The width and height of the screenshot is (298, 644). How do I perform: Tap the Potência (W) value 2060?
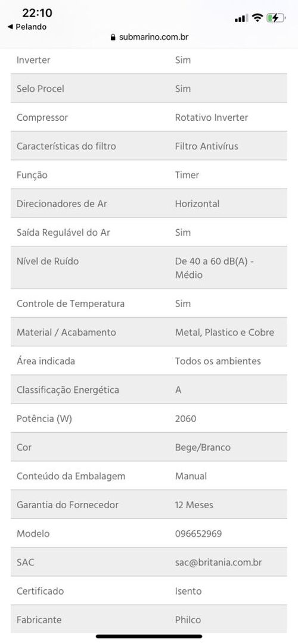(x=185, y=418)
